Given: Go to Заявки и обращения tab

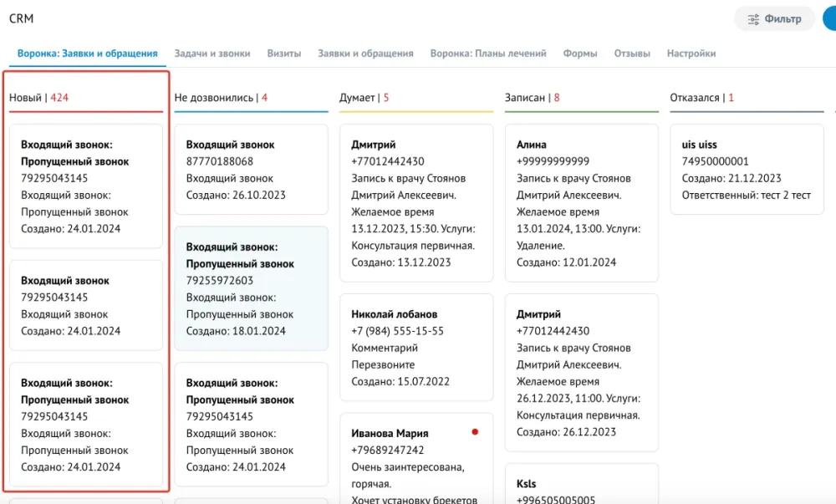Looking at the screenshot, I should tap(366, 53).
